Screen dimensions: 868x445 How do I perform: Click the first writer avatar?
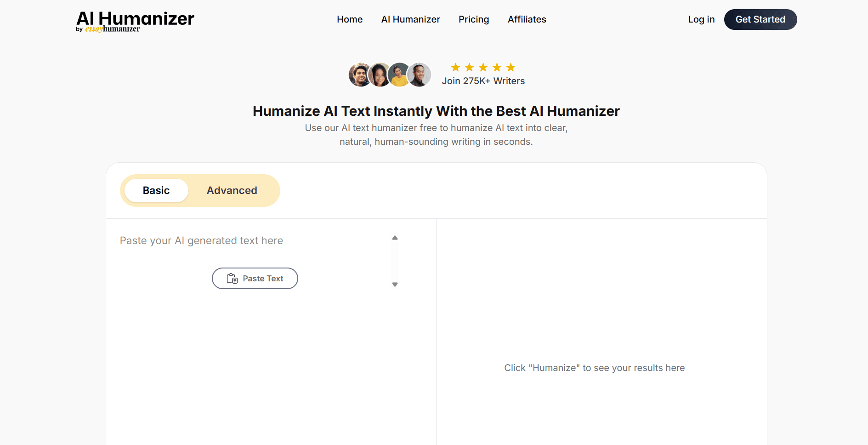pyautogui.click(x=360, y=75)
